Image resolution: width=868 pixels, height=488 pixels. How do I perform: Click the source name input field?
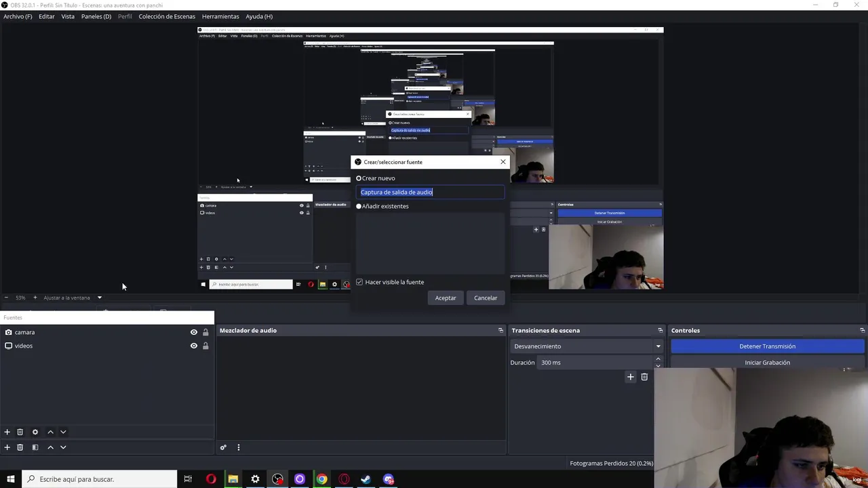431,192
